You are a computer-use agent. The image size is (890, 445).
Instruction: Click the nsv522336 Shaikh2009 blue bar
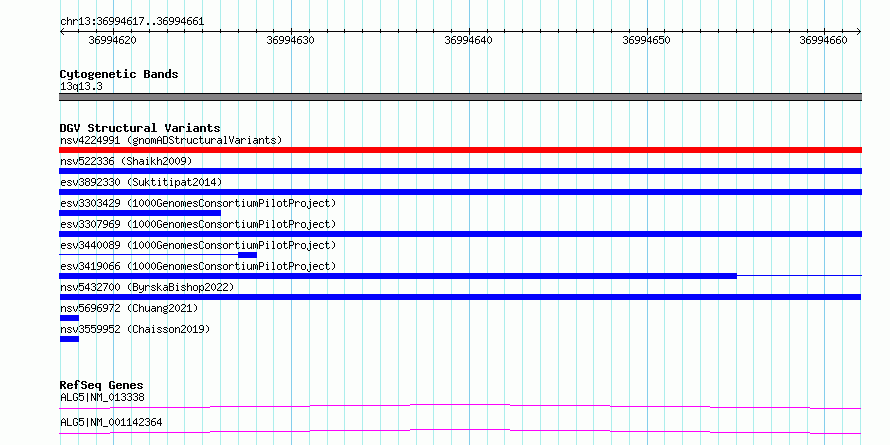coord(460,171)
